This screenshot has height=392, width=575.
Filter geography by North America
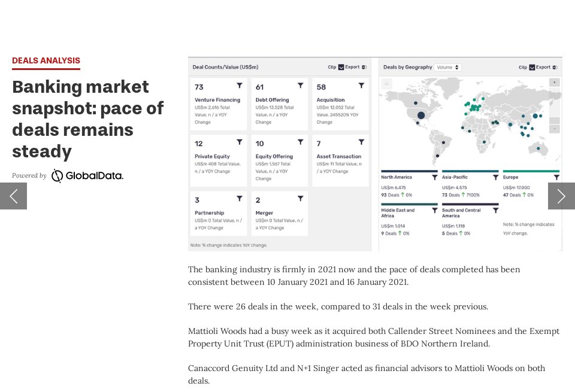click(x=434, y=177)
